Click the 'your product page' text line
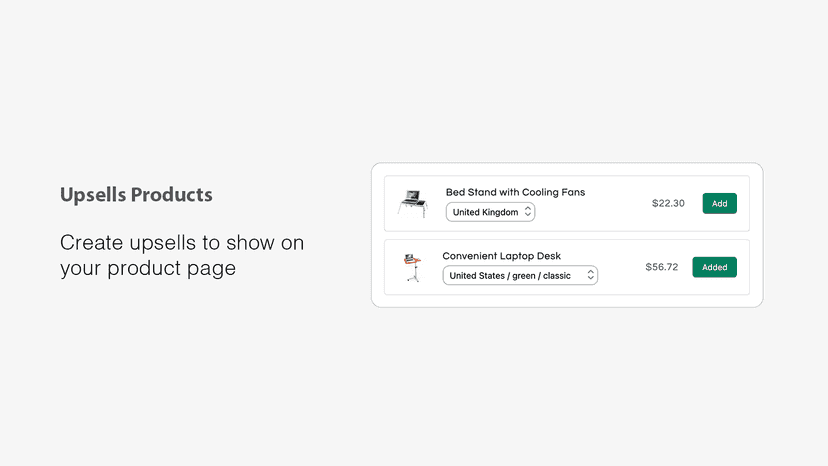The height and width of the screenshot is (466, 828). pyautogui.click(x=148, y=268)
